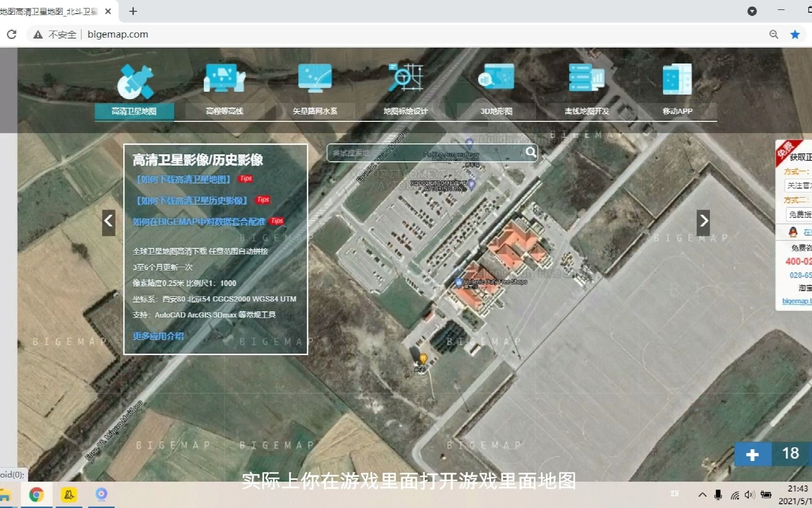Click the parking P marker near ΧΩΡΟΣ ΣΤΑΘΜΕΥΣΗΣ
812x508 pixels.
pyautogui.click(x=472, y=184)
